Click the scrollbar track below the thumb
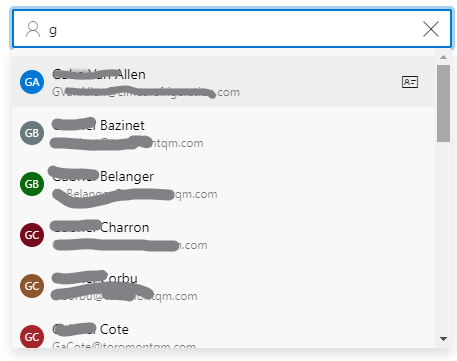Image resolution: width=457 pixels, height=361 pixels. [443, 237]
